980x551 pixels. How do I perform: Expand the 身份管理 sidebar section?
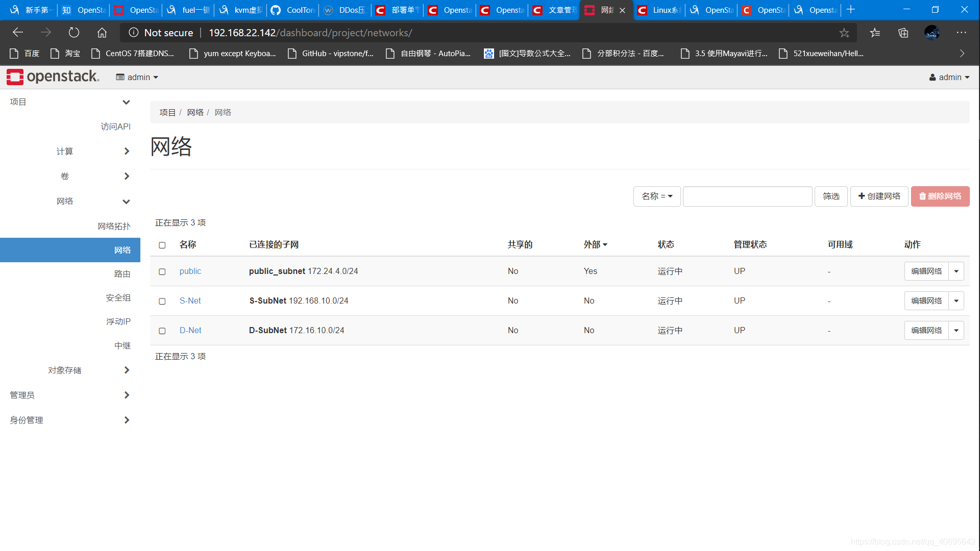(x=70, y=420)
